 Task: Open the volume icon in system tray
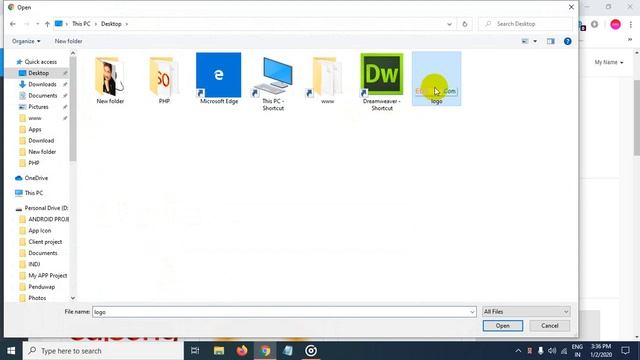(x=552, y=351)
